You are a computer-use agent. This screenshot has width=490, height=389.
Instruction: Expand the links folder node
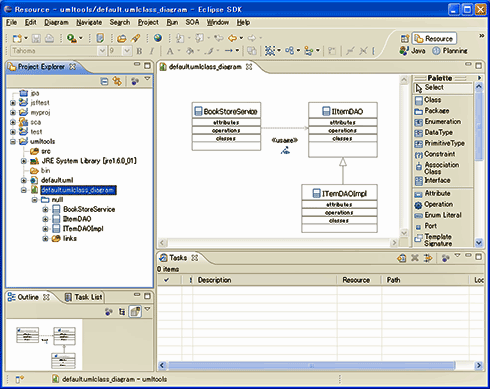45,238
